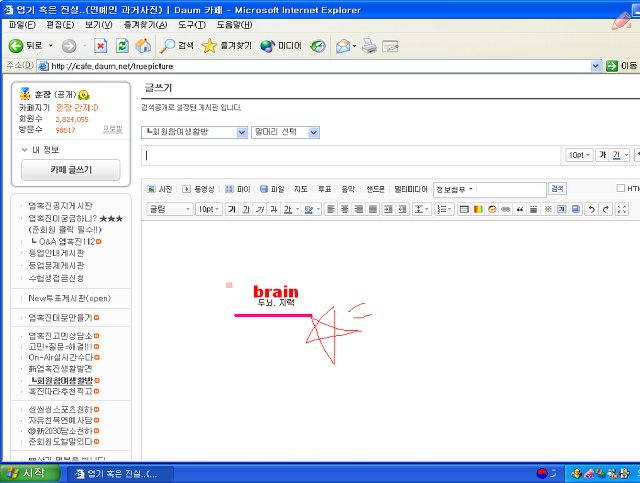
Task: Click the IE Forward arrow button
Action: 69,46
